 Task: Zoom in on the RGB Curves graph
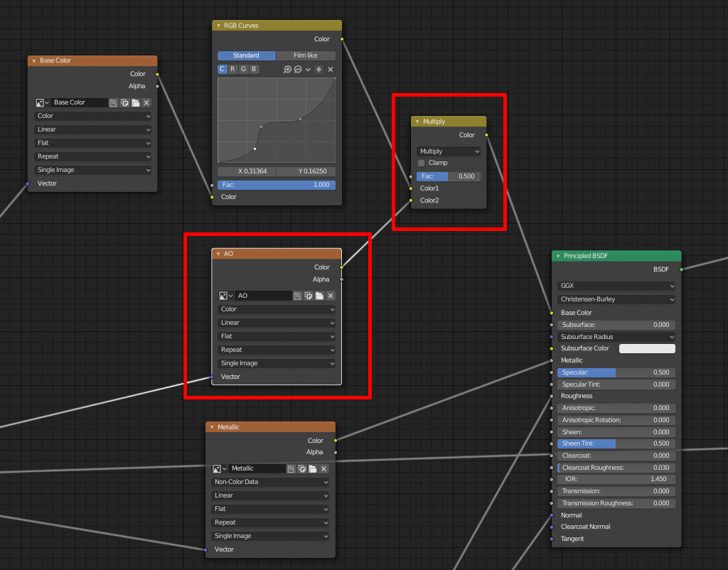(287, 69)
